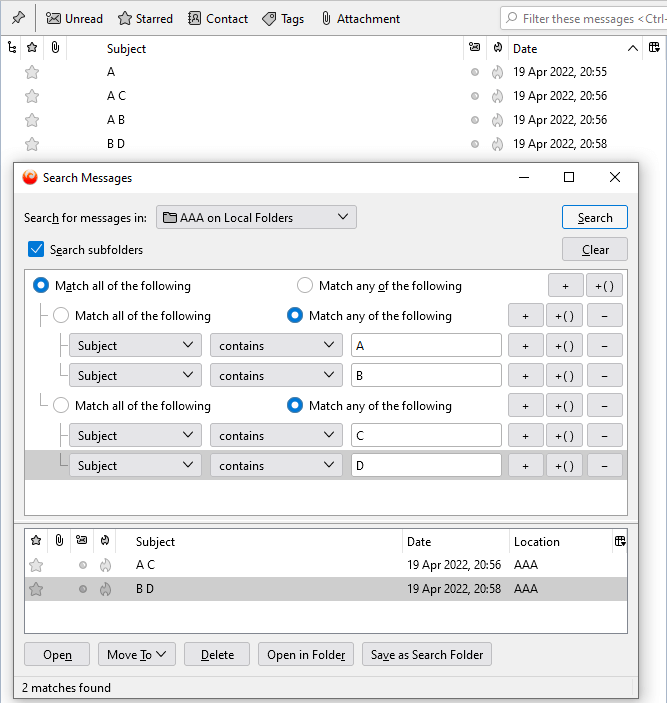
Task: Open column picker in search results list
Action: tap(620, 541)
